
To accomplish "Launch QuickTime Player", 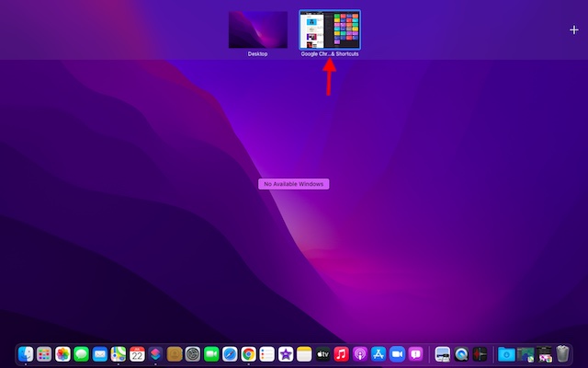I will click(x=461, y=353).
